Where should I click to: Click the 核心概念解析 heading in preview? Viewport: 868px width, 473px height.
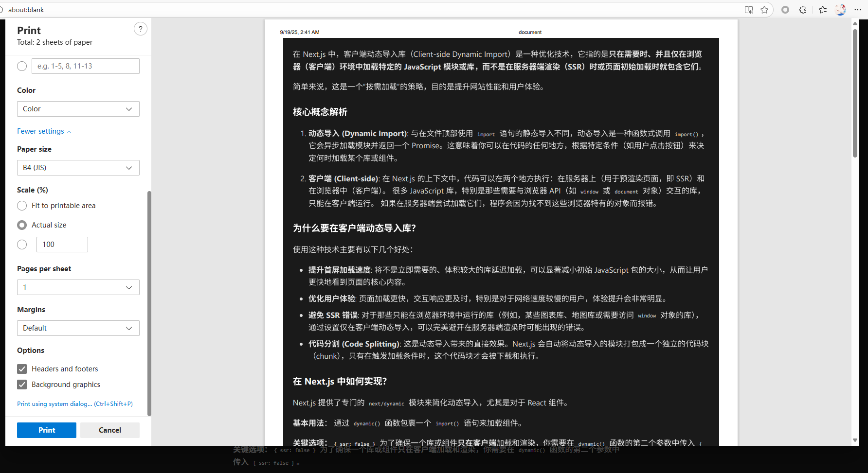[x=320, y=112]
